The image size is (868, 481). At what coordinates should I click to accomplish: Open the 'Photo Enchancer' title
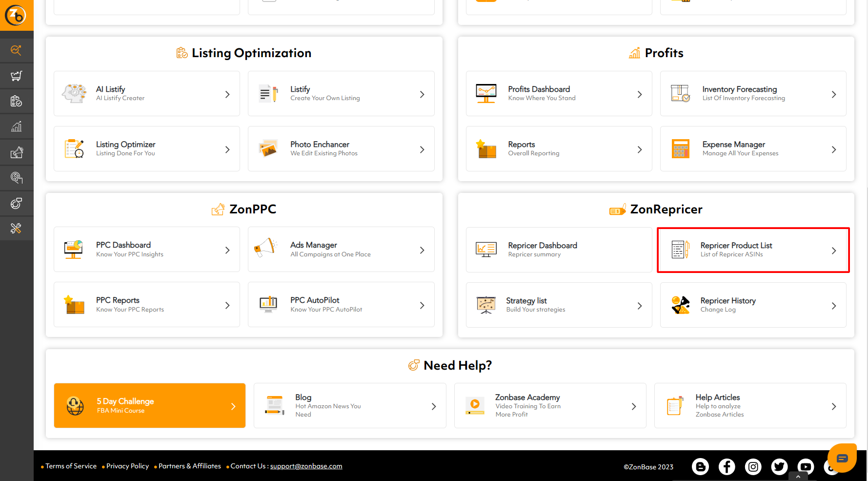click(320, 144)
